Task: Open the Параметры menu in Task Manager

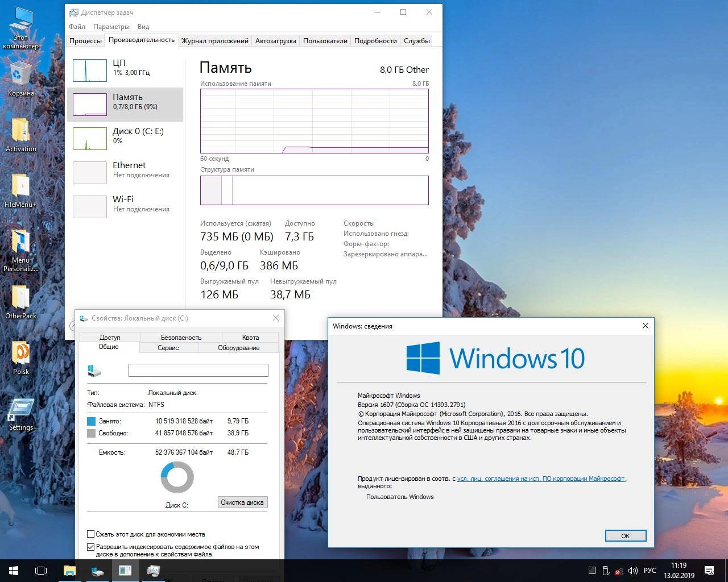Action: pos(111,27)
